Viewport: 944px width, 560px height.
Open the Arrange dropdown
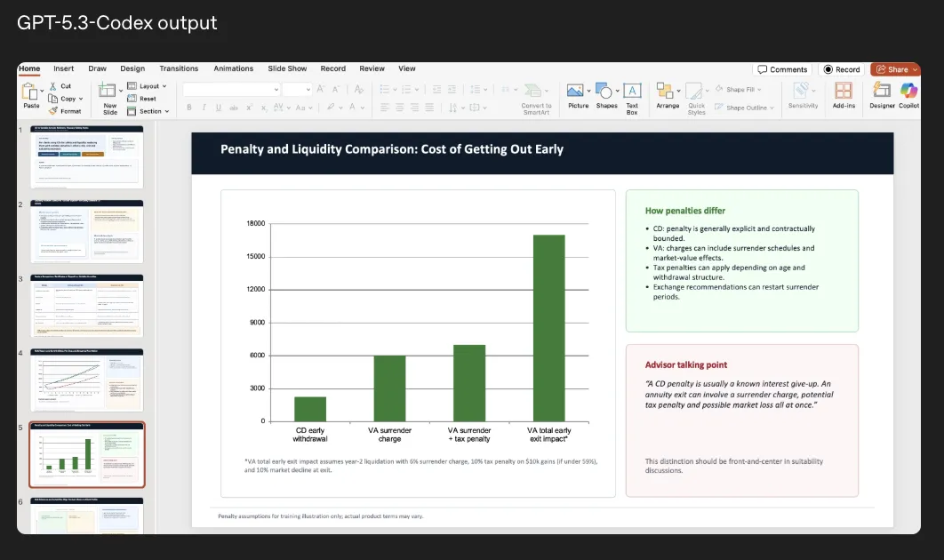click(667, 92)
